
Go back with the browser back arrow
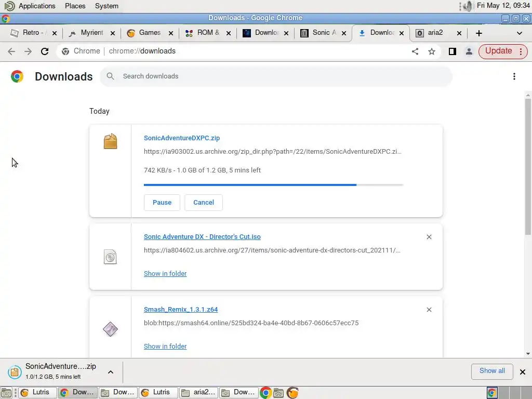(x=11, y=51)
